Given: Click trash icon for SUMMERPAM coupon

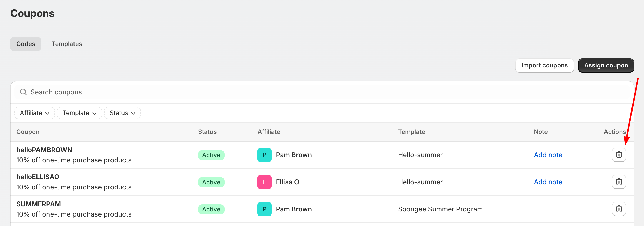Looking at the screenshot, I should [x=619, y=209].
